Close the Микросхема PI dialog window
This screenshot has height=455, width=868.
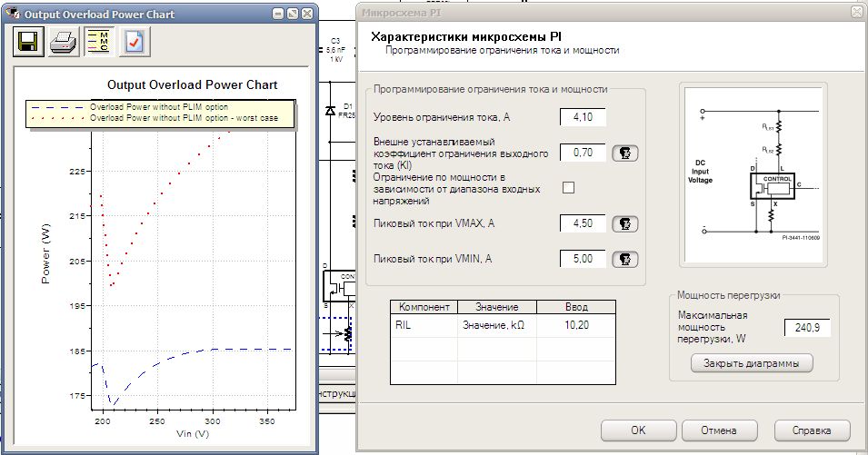(855, 13)
